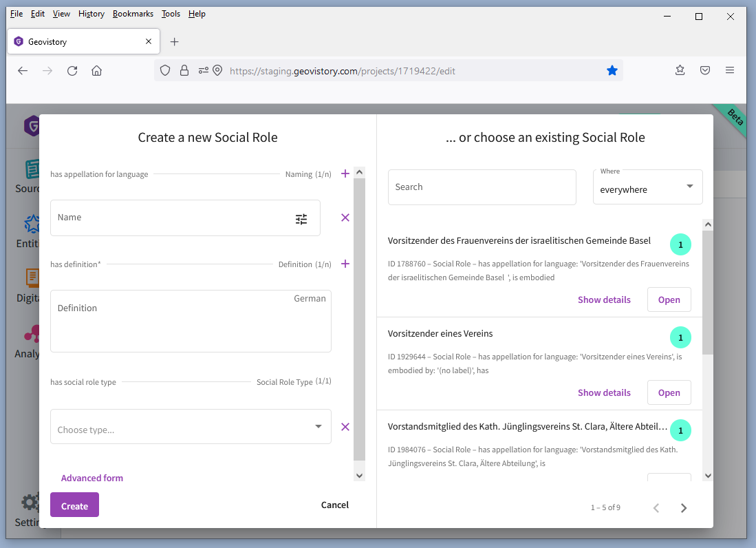756x548 pixels.
Task: Open the Edit menu
Action: click(x=38, y=14)
